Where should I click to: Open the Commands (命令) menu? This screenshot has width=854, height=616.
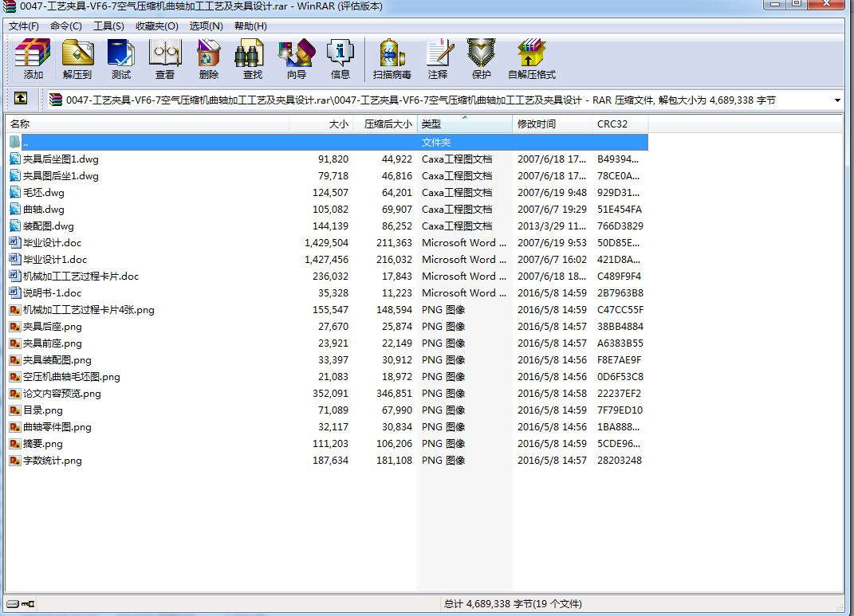[x=66, y=26]
